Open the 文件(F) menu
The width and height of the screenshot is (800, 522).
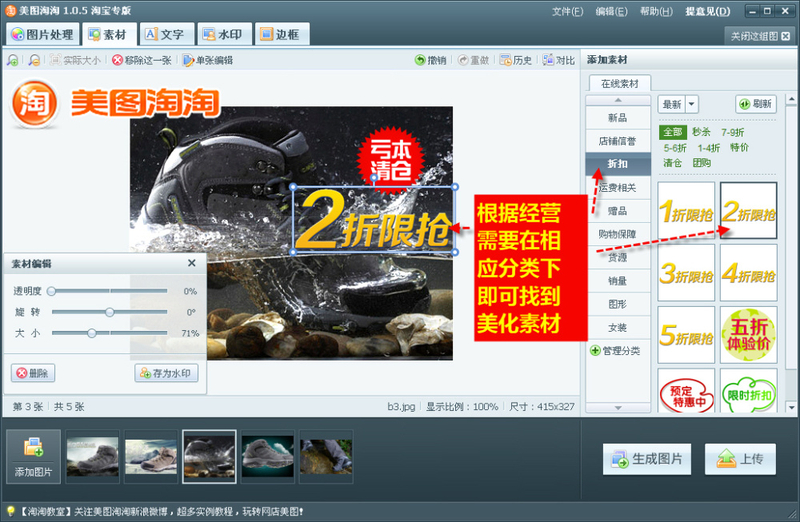click(567, 11)
